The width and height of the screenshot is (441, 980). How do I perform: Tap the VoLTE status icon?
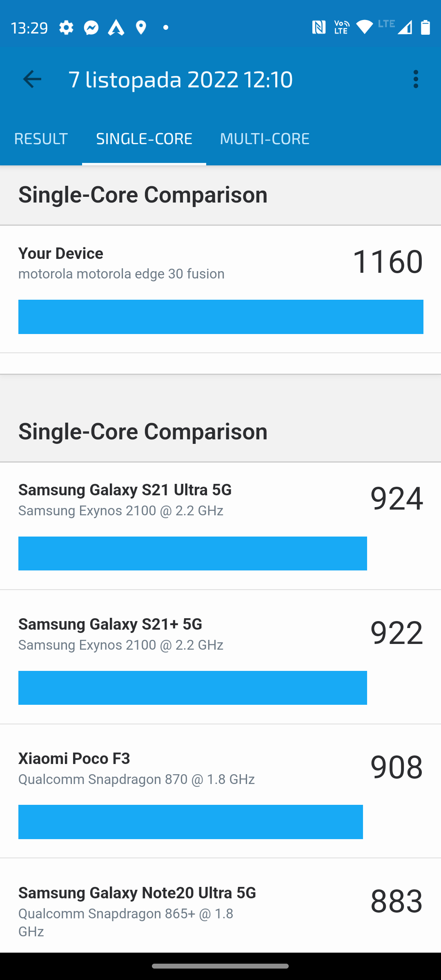click(342, 28)
